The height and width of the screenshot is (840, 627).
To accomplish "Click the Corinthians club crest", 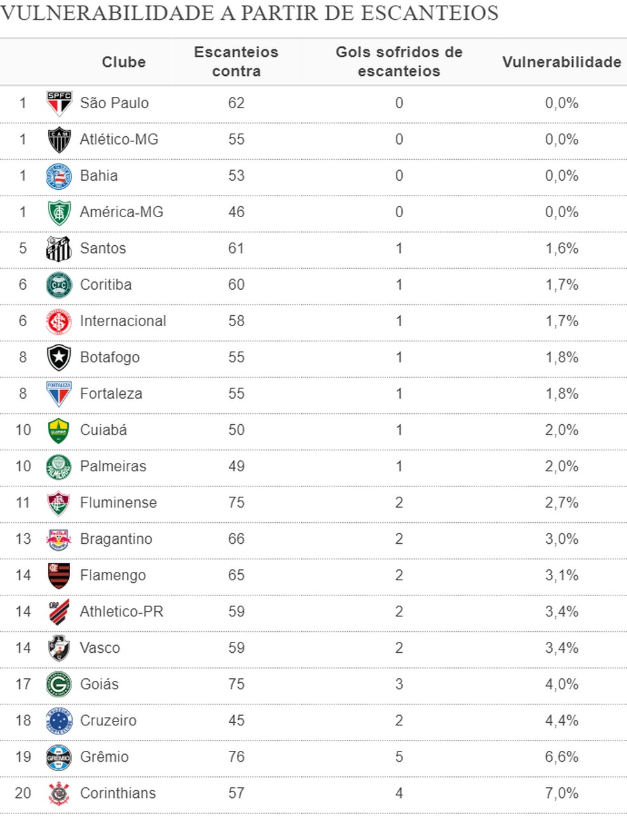I will tap(59, 793).
